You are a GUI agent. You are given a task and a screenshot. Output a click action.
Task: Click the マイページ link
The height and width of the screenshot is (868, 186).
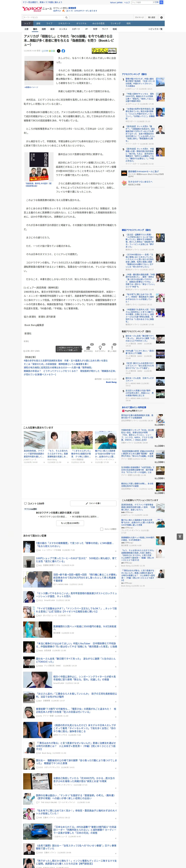click(x=139, y=18)
